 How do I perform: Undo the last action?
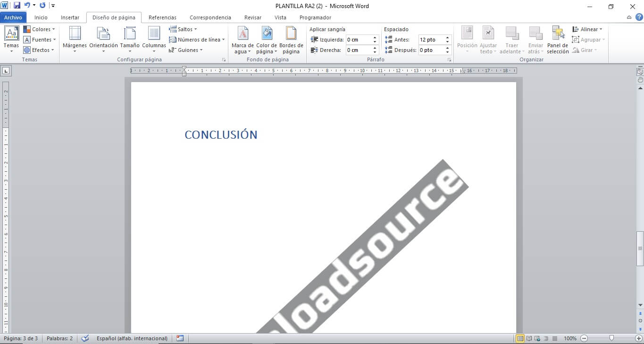[x=27, y=6]
